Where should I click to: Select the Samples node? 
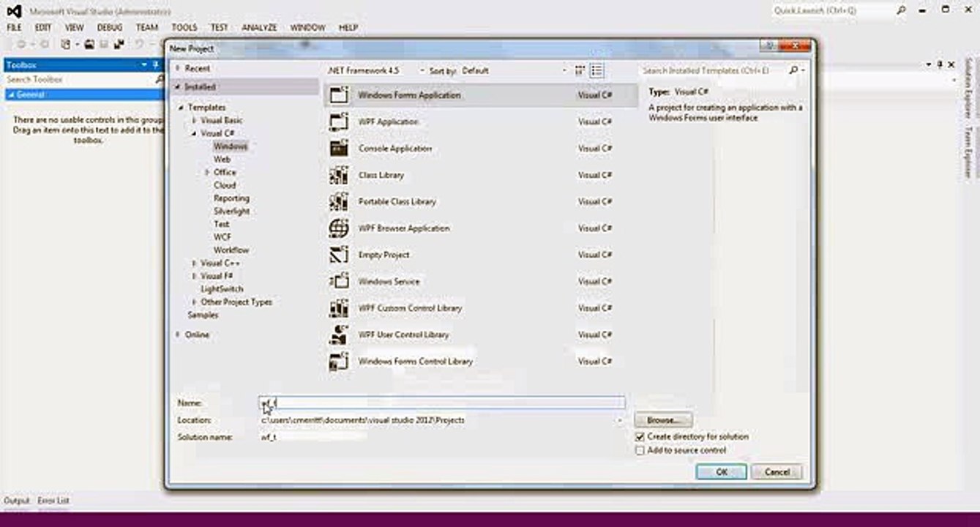203,315
